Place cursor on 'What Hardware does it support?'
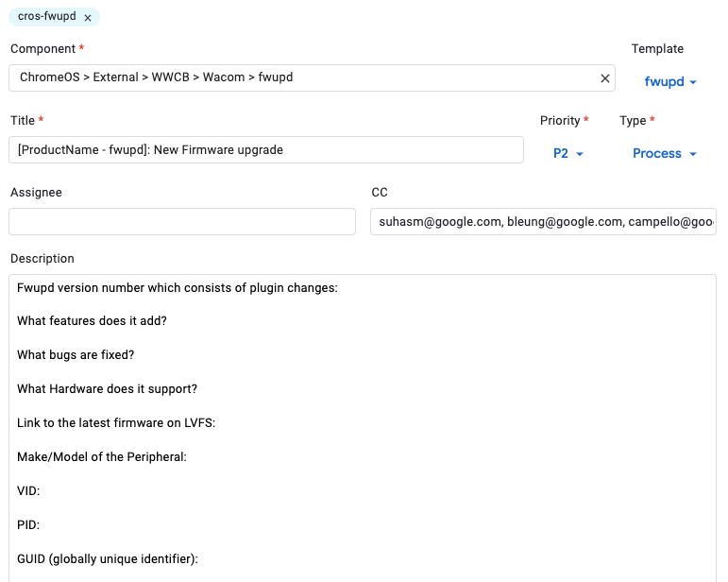Viewport: 728px width, 582px height. (x=107, y=389)
